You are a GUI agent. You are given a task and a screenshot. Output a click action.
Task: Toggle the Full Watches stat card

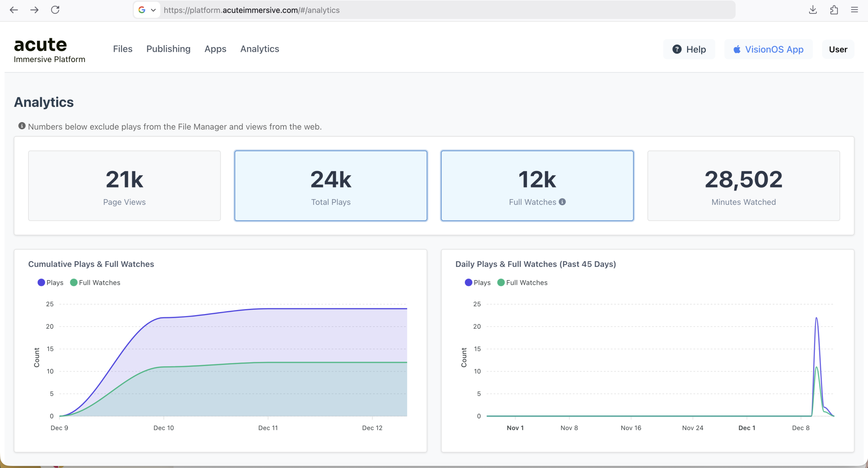point(537,186)
